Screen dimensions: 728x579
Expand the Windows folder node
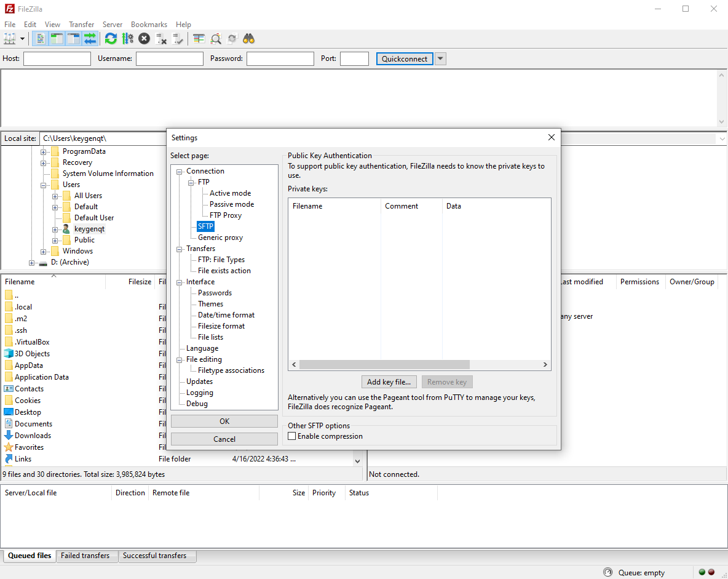tap(43, 252)
